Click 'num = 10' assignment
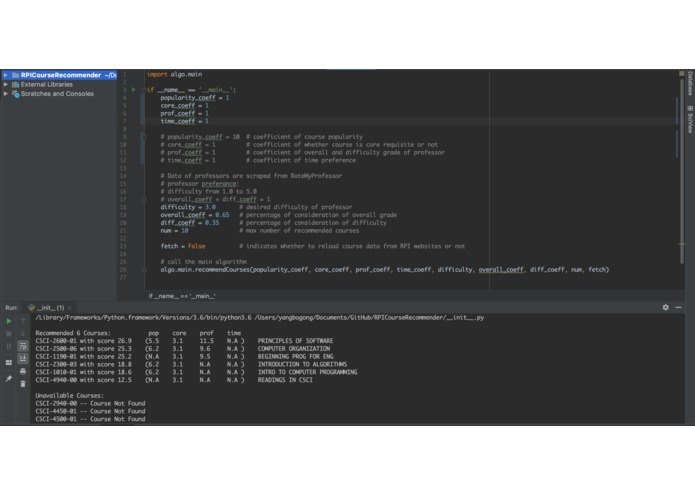The width and height of the screenshot is (695, 494). 174,230
